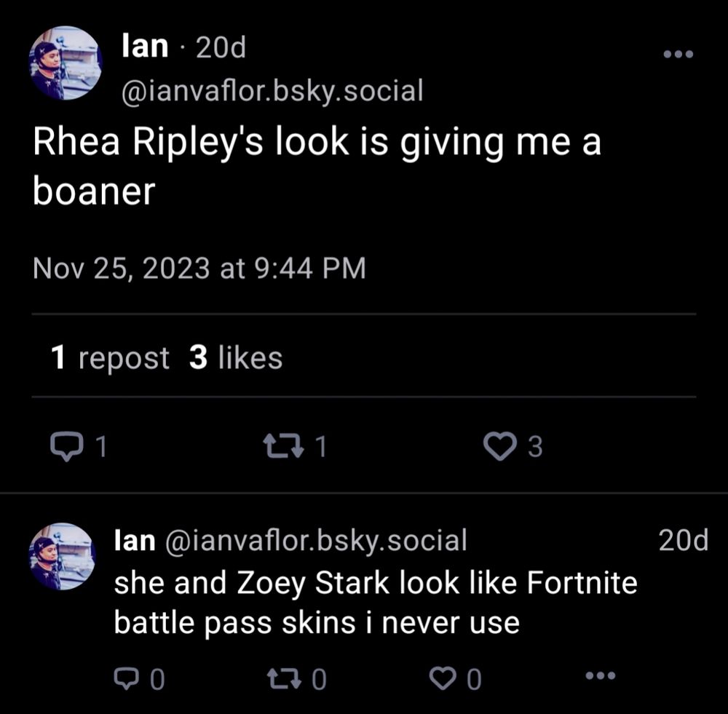Show the 3 likes list
Screen dimensions: 728x714
tap(234, 357)
